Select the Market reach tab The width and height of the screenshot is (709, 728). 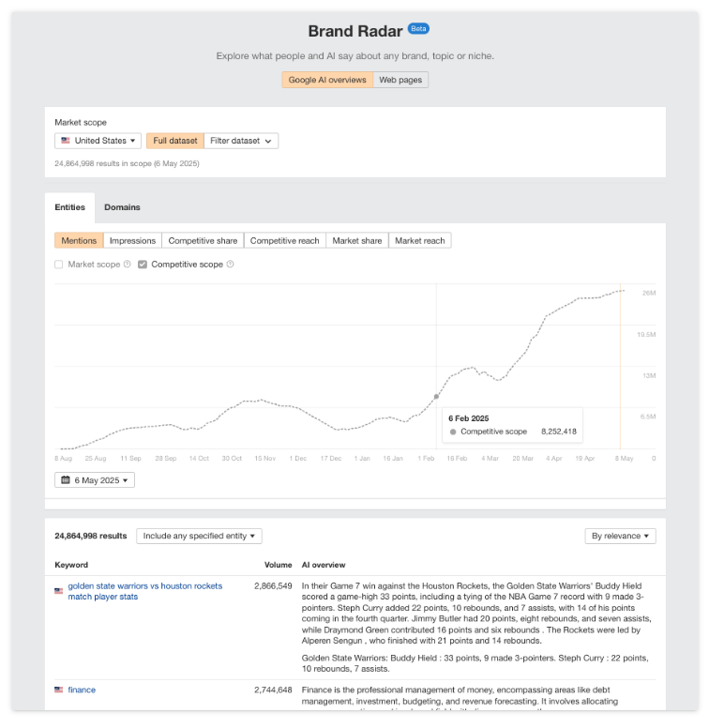tap(420, 240)
